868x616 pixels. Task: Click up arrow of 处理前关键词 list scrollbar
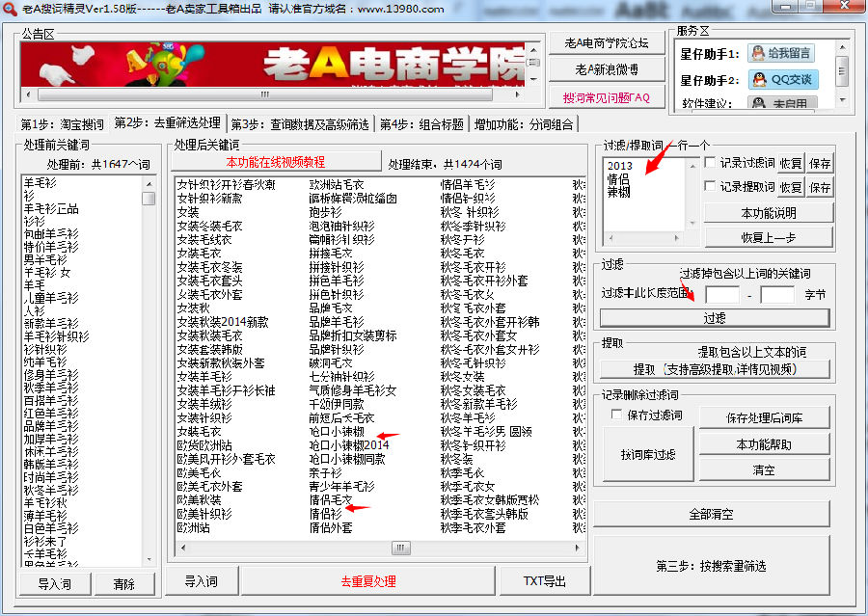click(149, 184)
